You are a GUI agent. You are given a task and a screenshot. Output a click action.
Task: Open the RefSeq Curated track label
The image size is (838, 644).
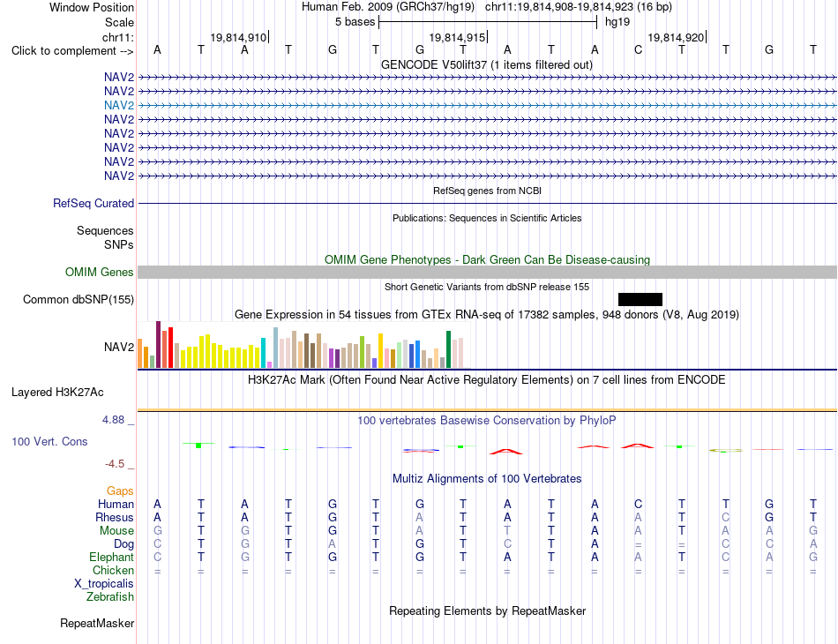pyautogui.click(x=94, y=203)
